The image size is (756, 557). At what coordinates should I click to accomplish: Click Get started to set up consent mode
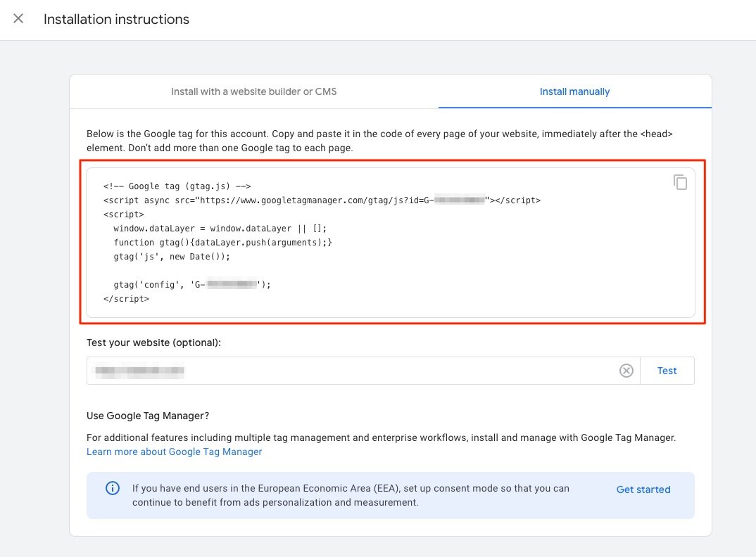[643, 489]
